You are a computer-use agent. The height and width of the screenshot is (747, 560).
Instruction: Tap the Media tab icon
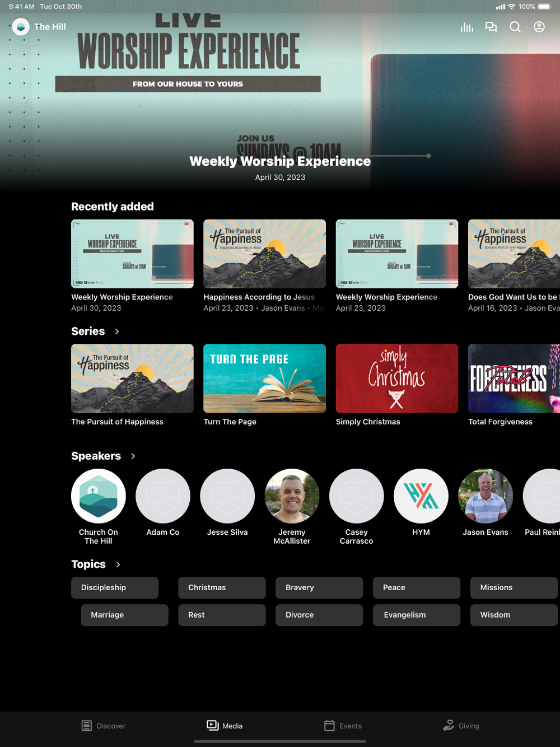click(x=213, y=725)
